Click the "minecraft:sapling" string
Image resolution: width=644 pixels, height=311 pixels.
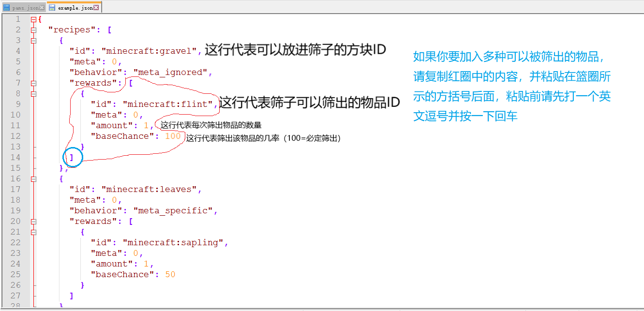tap(175, 243)
